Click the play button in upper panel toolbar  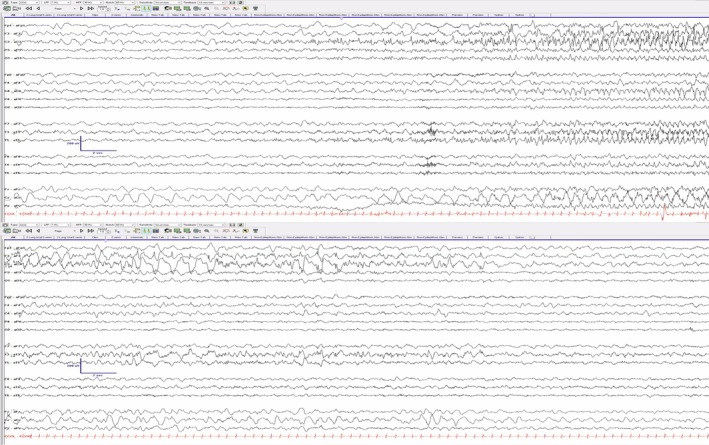pyautogui.click(x=81, y=8)
